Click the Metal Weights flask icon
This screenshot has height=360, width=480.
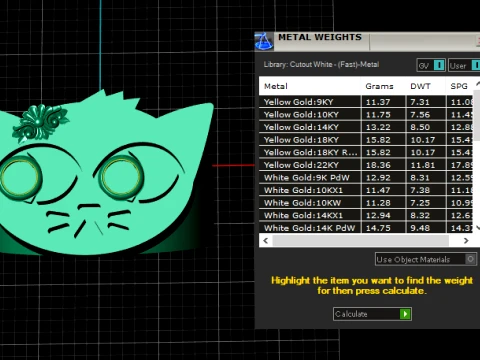pyautogui.click(x=264, y=41)
